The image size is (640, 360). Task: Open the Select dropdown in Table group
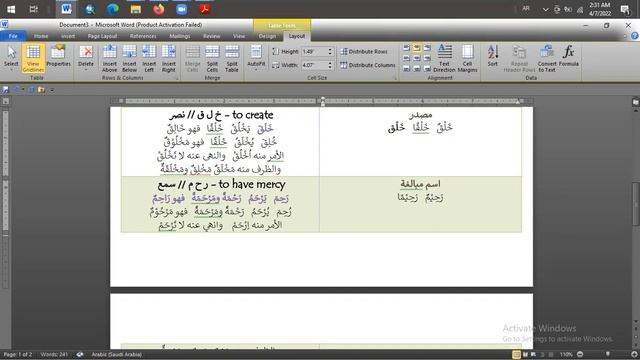coord(11,57)
